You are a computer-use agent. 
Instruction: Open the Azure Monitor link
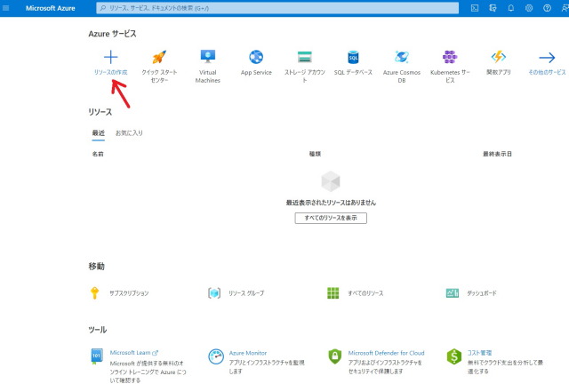coord(248,353)
